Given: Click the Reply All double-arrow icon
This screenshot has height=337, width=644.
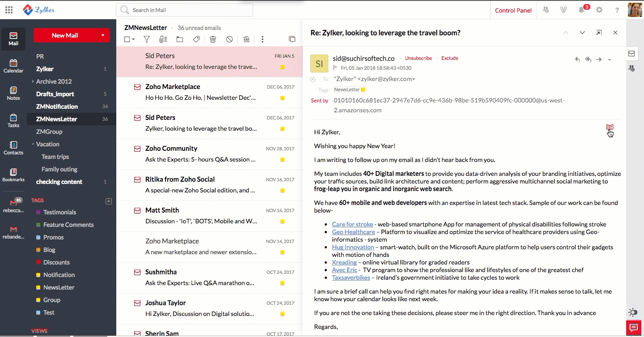Looking at the screenshot, I should (588, 60).
